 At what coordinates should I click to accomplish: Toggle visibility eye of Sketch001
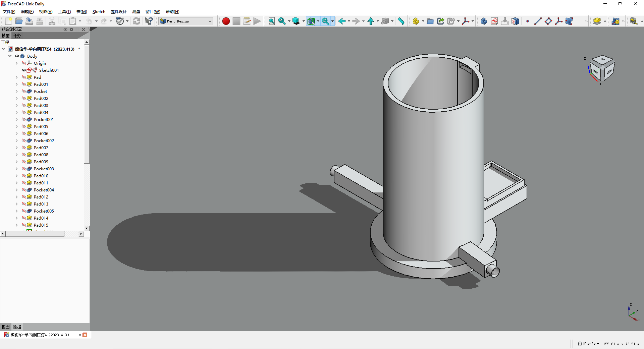pos(24,70)
